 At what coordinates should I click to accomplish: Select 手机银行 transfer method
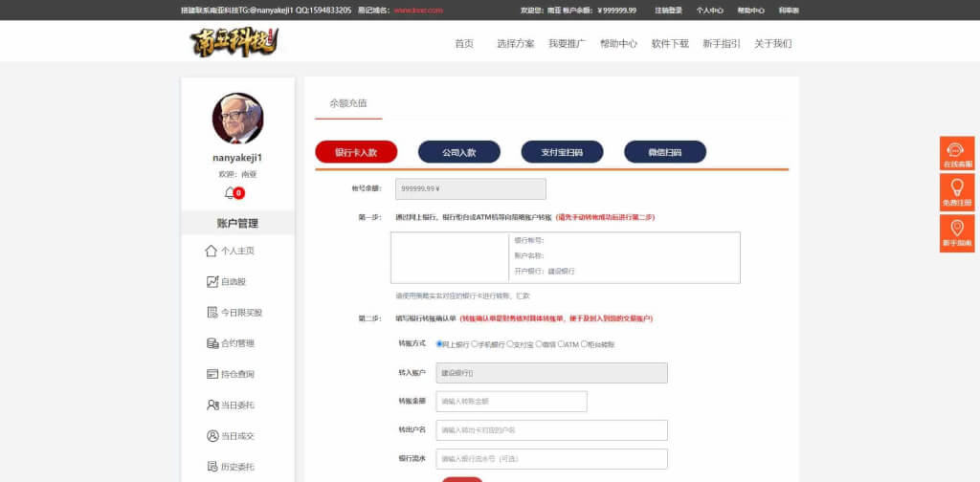475,343
